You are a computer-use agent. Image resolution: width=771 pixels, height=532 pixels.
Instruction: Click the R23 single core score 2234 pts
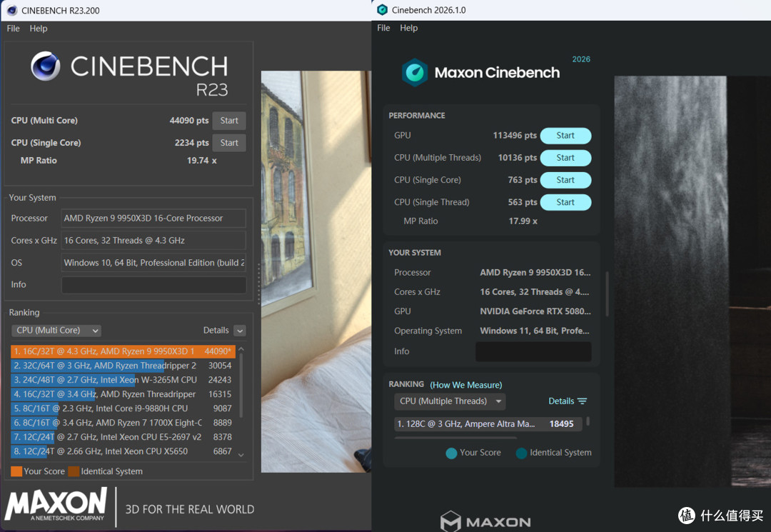(192, 143)
